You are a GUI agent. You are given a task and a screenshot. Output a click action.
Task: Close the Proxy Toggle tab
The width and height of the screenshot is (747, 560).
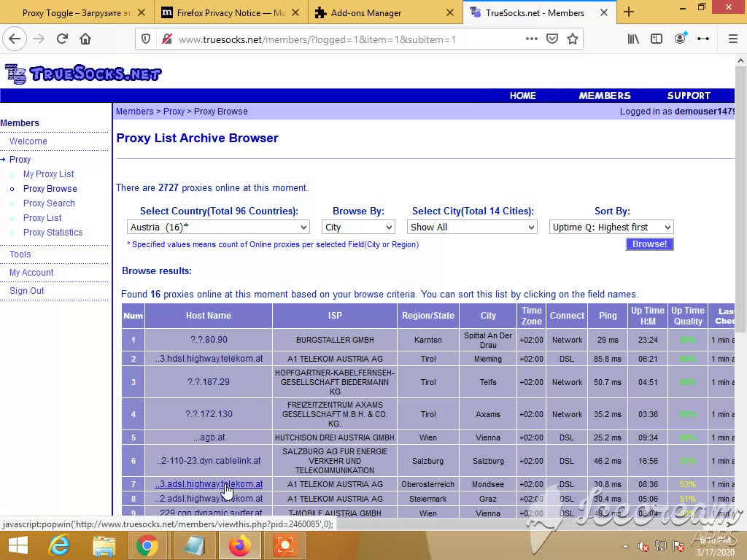(x=142, y=13)
